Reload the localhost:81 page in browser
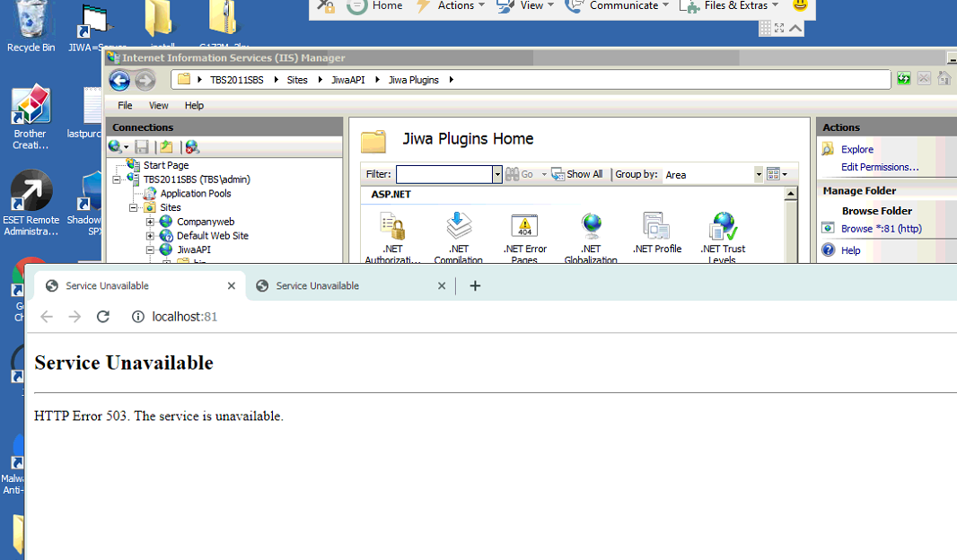 [x=103, y=317]
